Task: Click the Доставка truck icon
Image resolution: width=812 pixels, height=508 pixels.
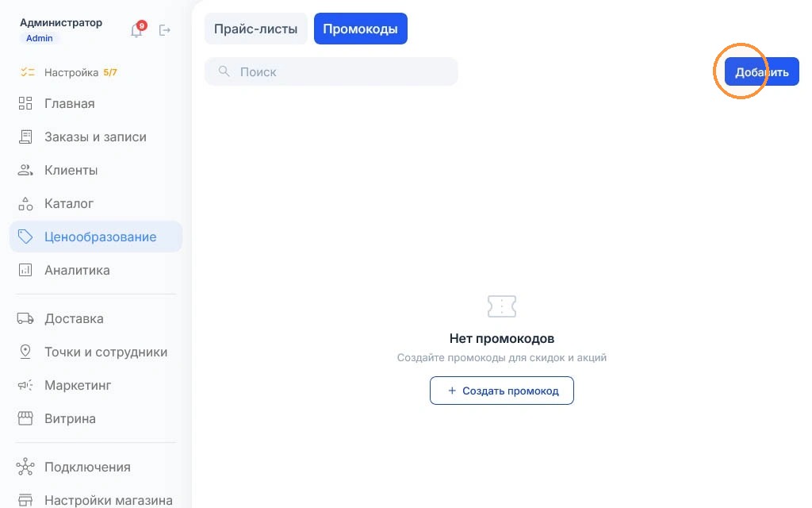Action: (x=25, y=318)
